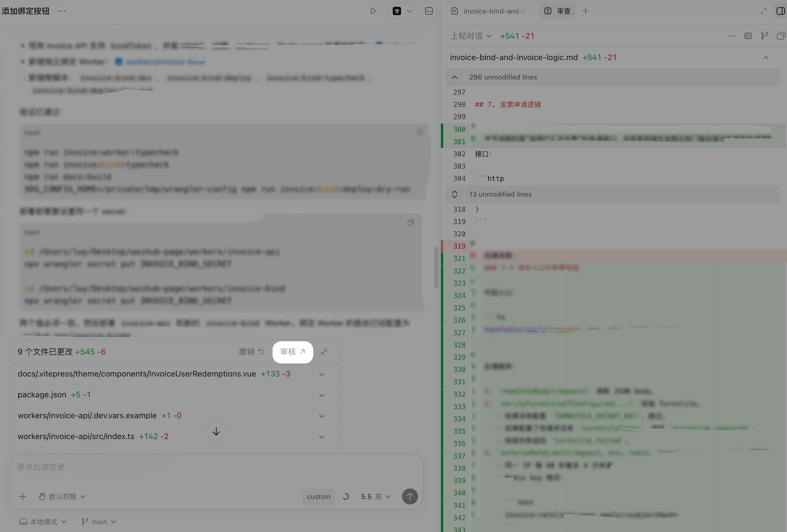Click the copy stack icon in the review toolbar
Image resolution: width=787 pixels, height=532 pixels.
tap(780, 36)
